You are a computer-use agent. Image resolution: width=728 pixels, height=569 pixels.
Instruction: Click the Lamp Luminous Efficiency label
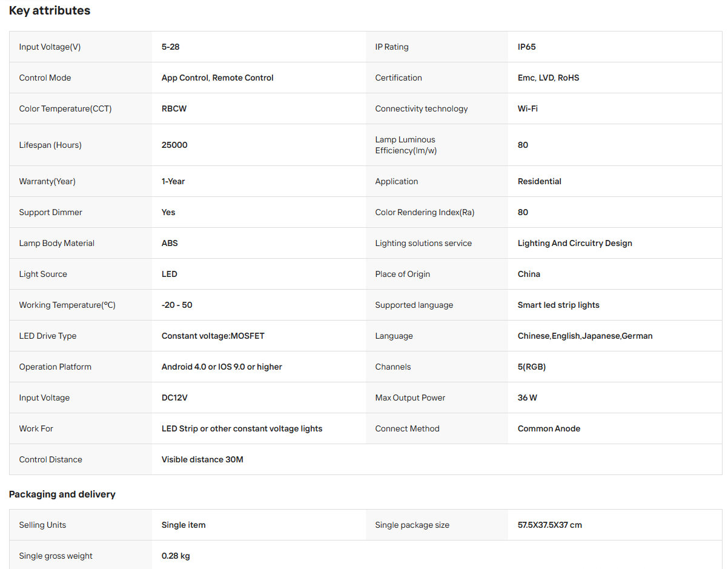point(406,145)
